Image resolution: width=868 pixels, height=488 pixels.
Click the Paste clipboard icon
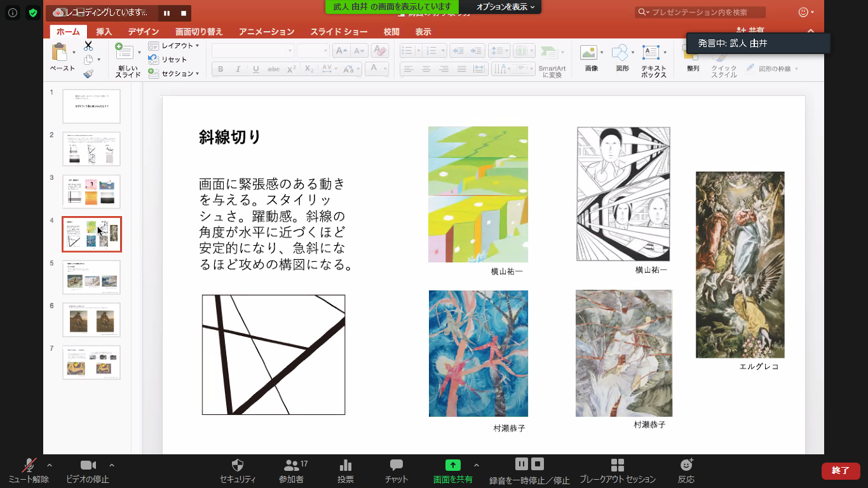(x=60, y=53)
